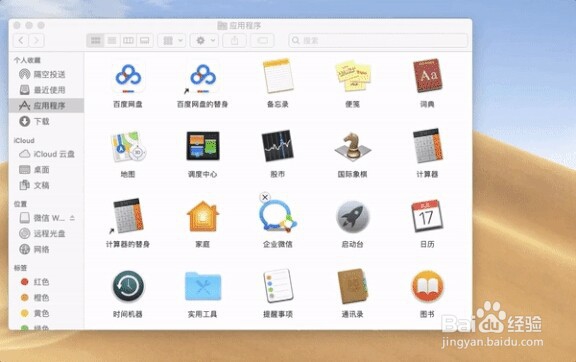Click the share toolbar button
Image resolution: width=576 pixels, height=362 pixels.
tap(235, 40)
